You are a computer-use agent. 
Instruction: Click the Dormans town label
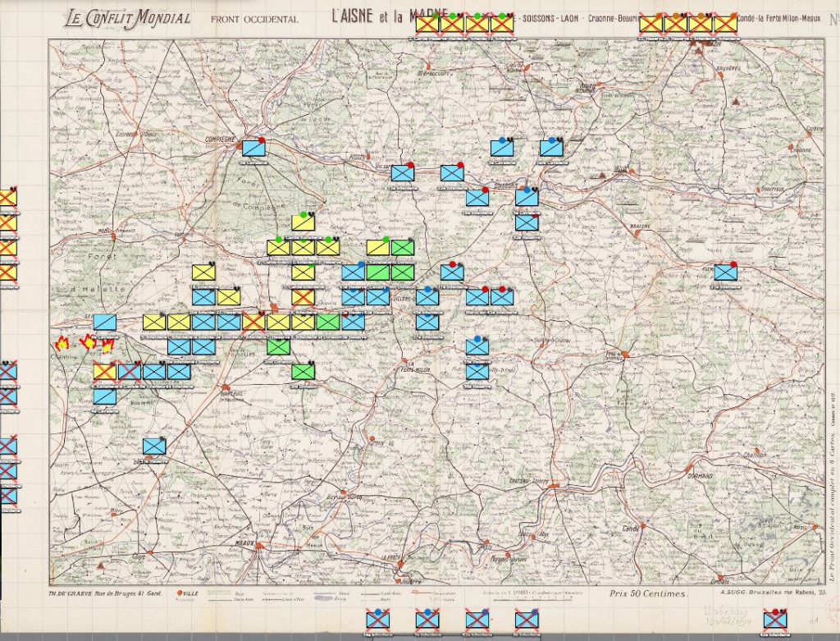pos(698,476)
